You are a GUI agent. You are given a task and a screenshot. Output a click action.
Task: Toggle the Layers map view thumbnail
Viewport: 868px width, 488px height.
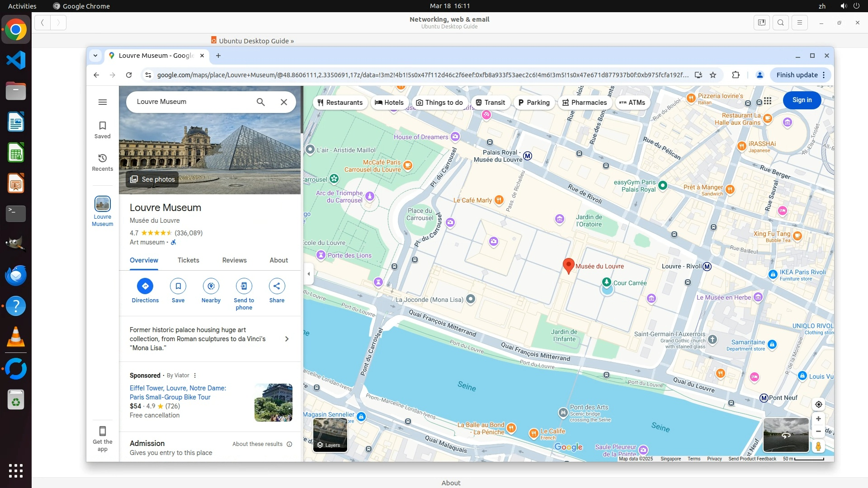point(330,435)
